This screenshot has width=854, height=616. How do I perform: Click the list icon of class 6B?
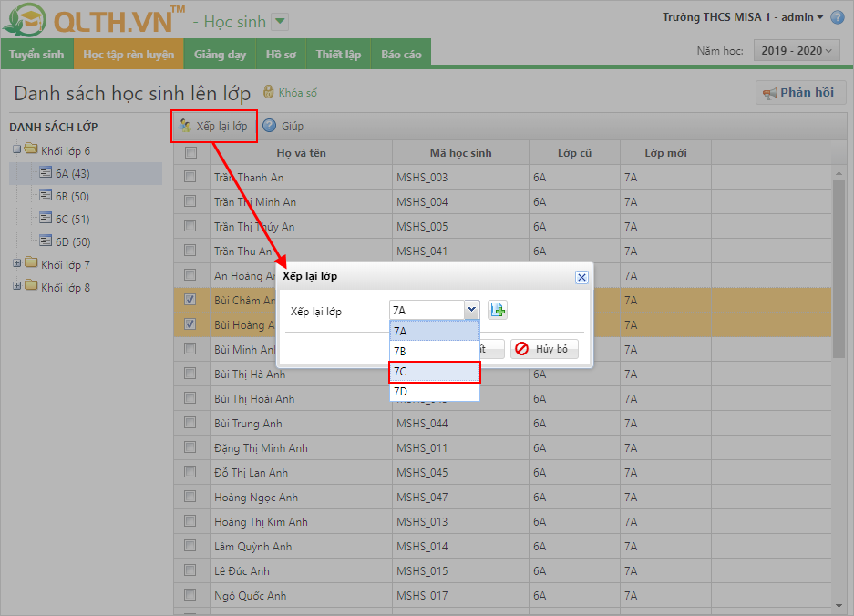[46, 196]
